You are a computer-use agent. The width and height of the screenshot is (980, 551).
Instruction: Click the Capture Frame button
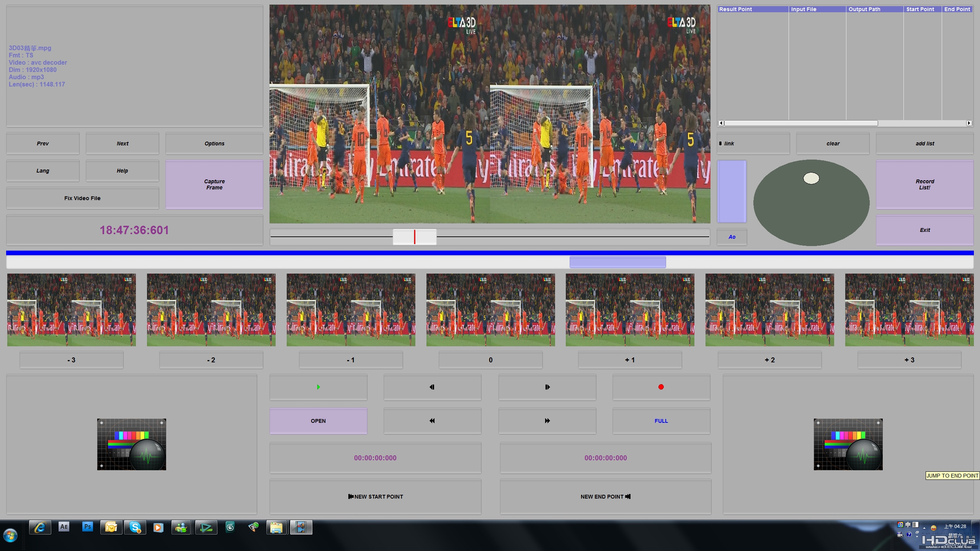214,184
